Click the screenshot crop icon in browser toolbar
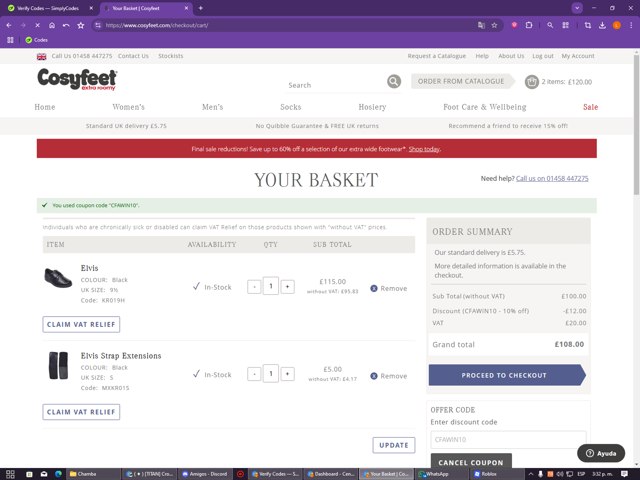 pos(588,25)
